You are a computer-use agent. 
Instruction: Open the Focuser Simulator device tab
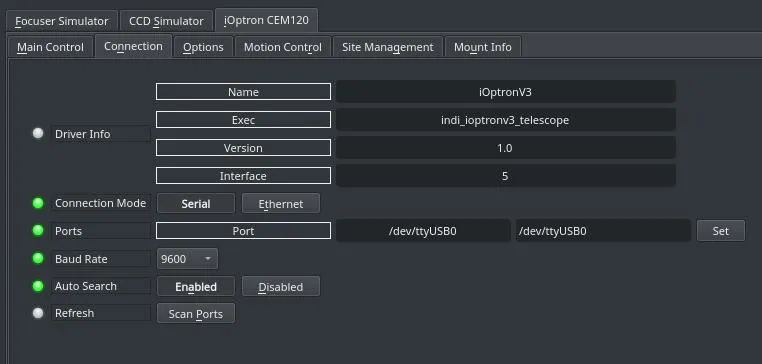tap(62, 21)
